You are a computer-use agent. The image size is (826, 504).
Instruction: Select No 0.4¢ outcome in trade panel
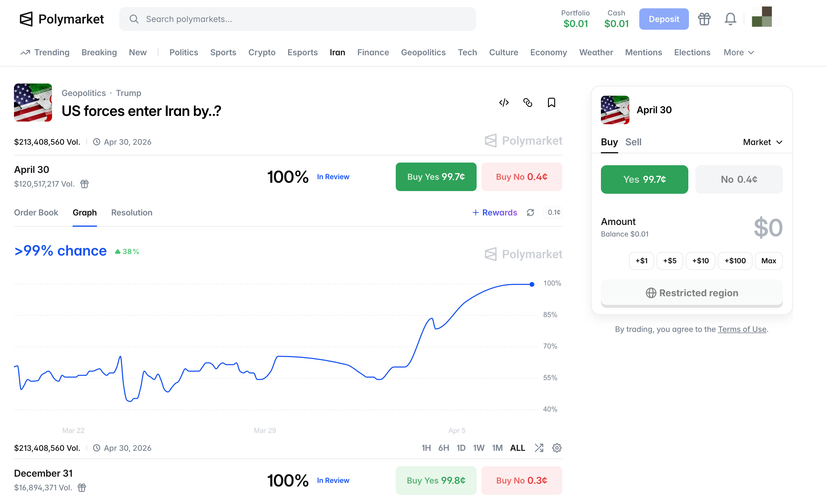tap(739, 179)
